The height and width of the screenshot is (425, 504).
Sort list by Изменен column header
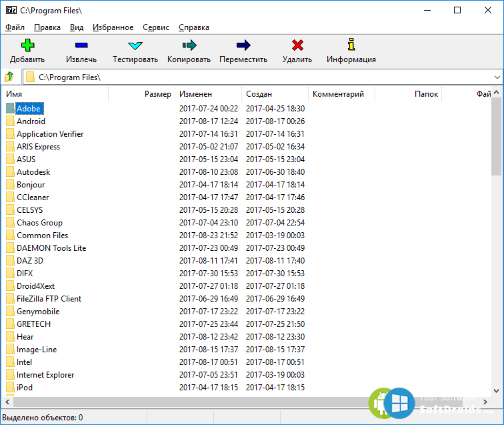coord(209,94)
